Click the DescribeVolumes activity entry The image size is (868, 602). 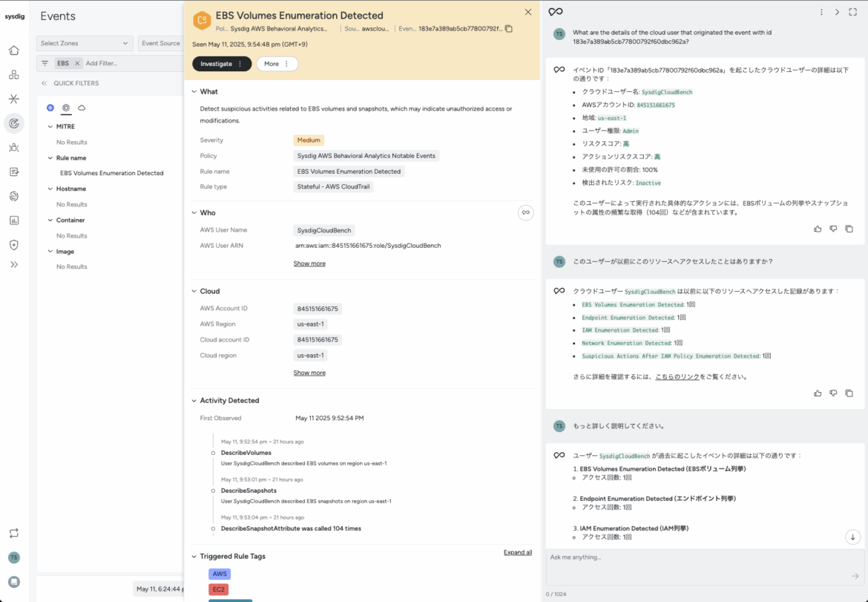[x=246, y=453]
